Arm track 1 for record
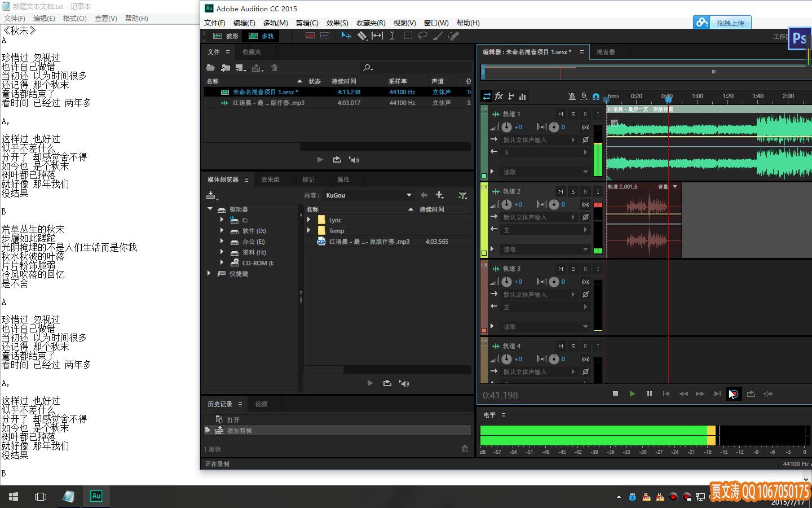This screenshot has width=812, height=508. (585, 114)
